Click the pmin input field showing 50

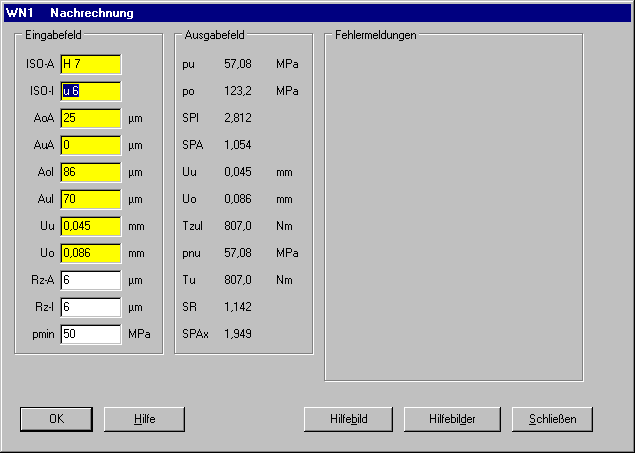(x=90, y=334)
